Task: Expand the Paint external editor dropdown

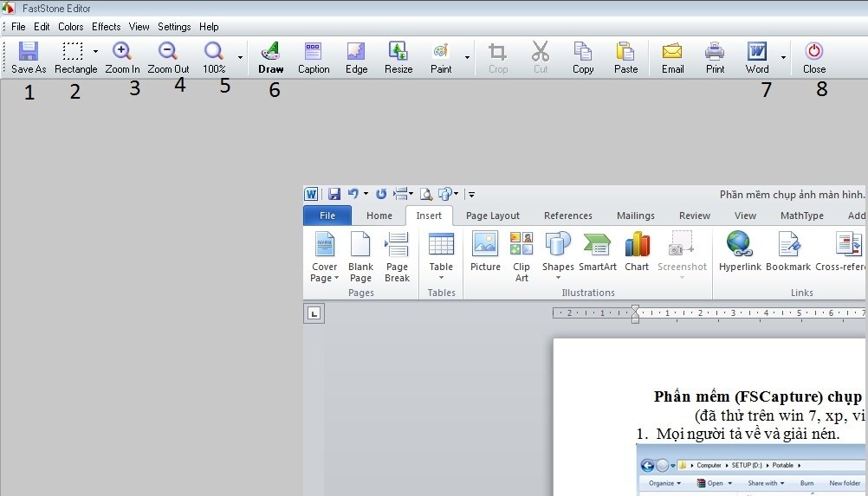Action: [467, 57]
